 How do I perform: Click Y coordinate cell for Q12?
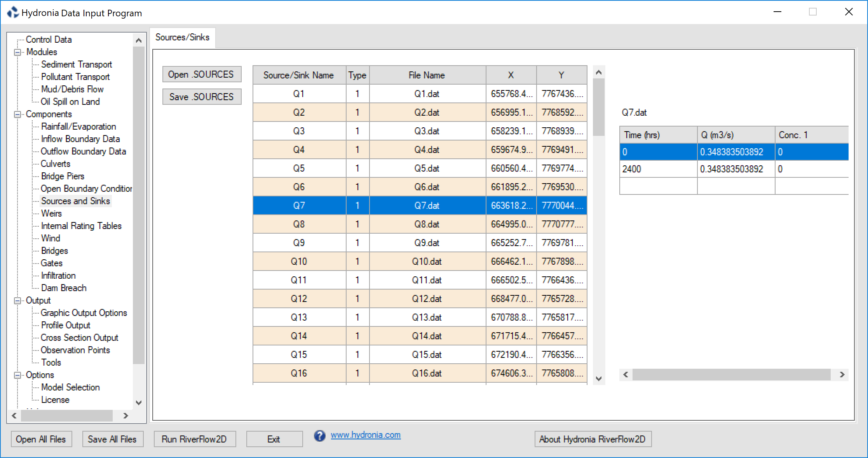point(562,298)
